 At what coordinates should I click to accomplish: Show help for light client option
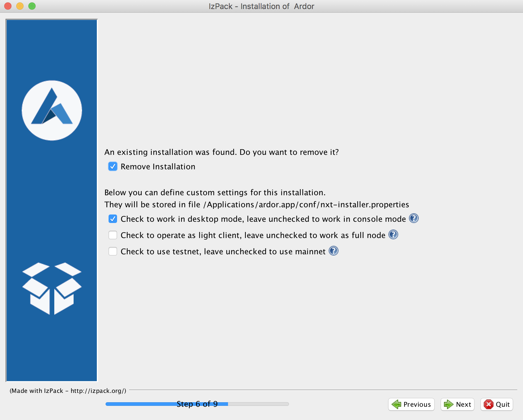pos(393,235)
